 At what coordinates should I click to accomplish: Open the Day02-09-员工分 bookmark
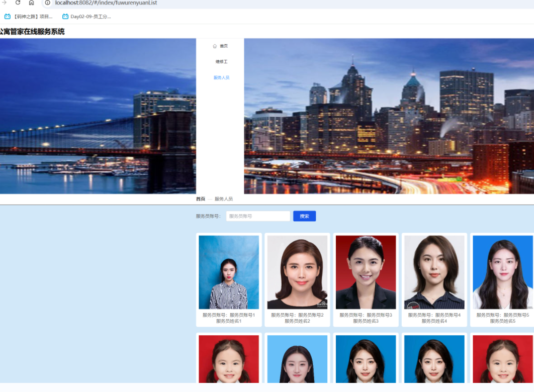click(x=86, y=17)
